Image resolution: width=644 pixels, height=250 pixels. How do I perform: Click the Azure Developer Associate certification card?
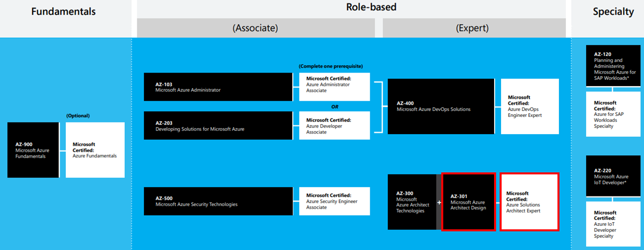335,126
